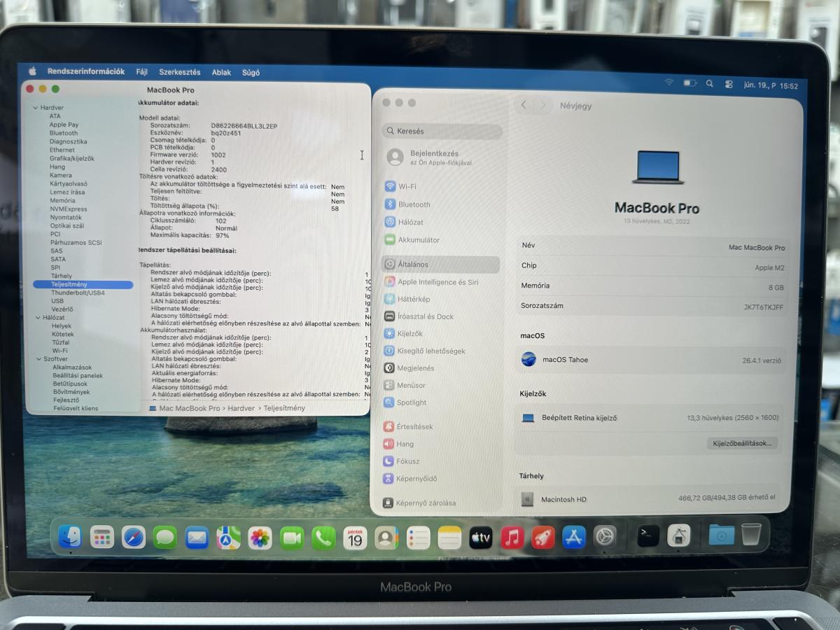Select Tárhely in the hardware tree

tap(61, 276)
